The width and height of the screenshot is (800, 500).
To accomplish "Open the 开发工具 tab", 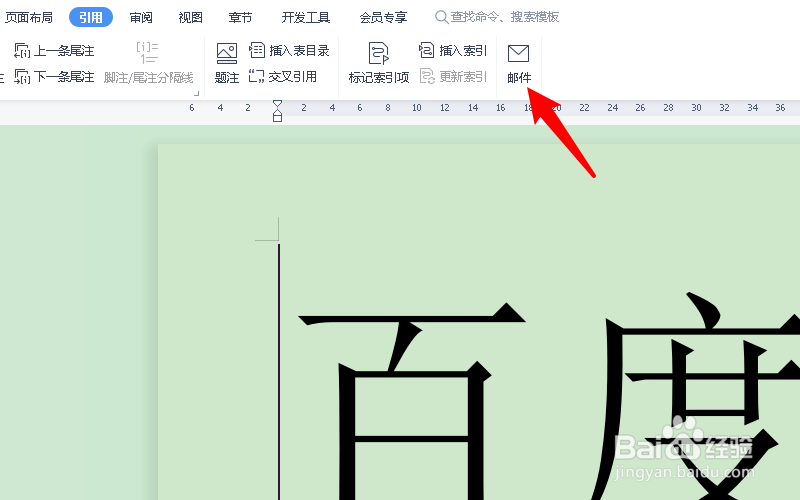I will click(306, 17).
